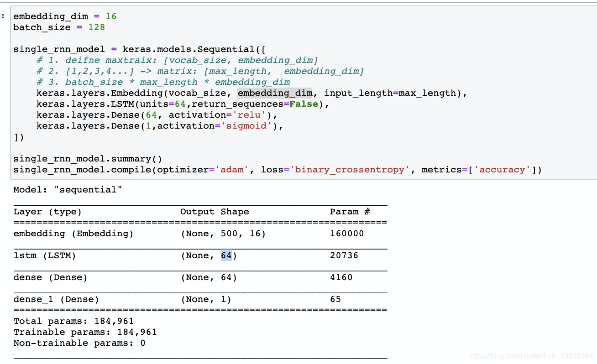Click the comment '# 2. [1,2,3,4...] -> matrix'

200,71
